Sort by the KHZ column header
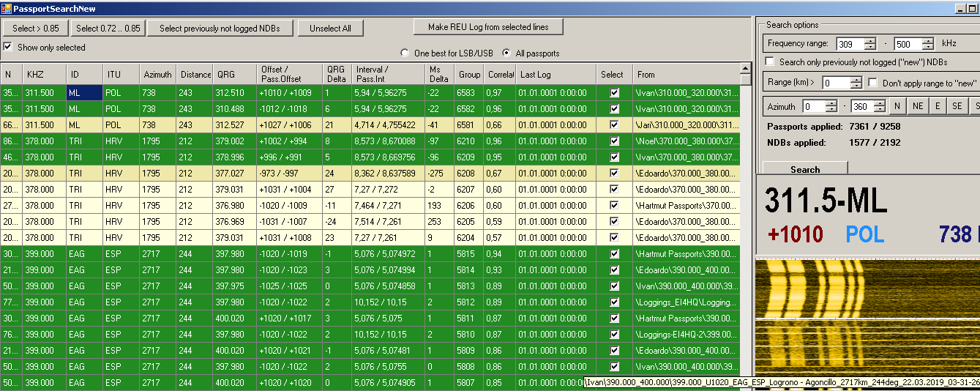 click(45, 74)
